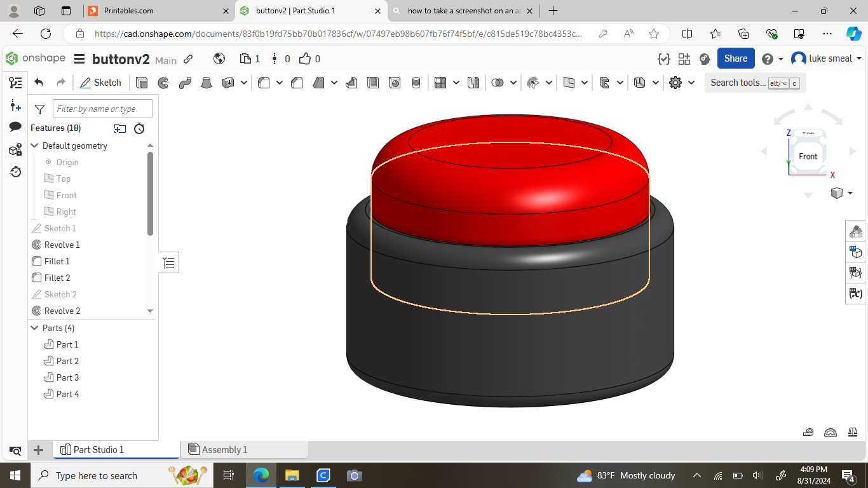Image resolution: width=868 pixels, height=488 pixels.
Task: Select the External thread tool
Action: [416, 83]
